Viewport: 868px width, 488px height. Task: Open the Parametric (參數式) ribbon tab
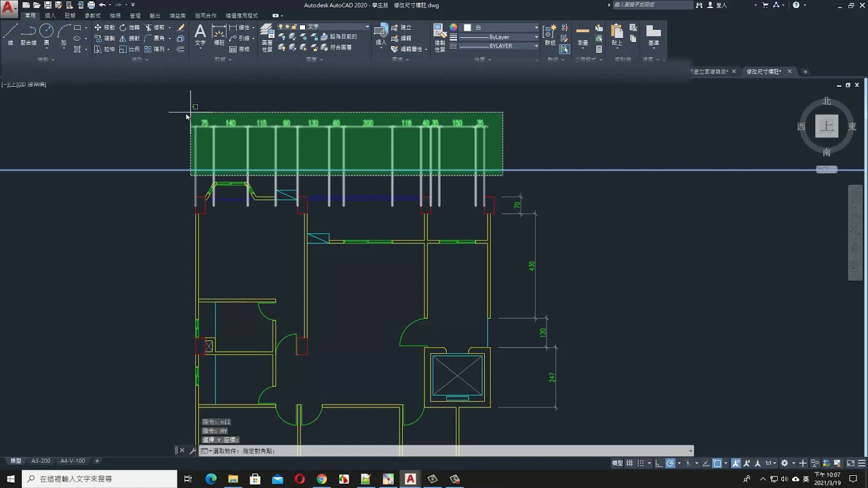click(x=92, y=15)
